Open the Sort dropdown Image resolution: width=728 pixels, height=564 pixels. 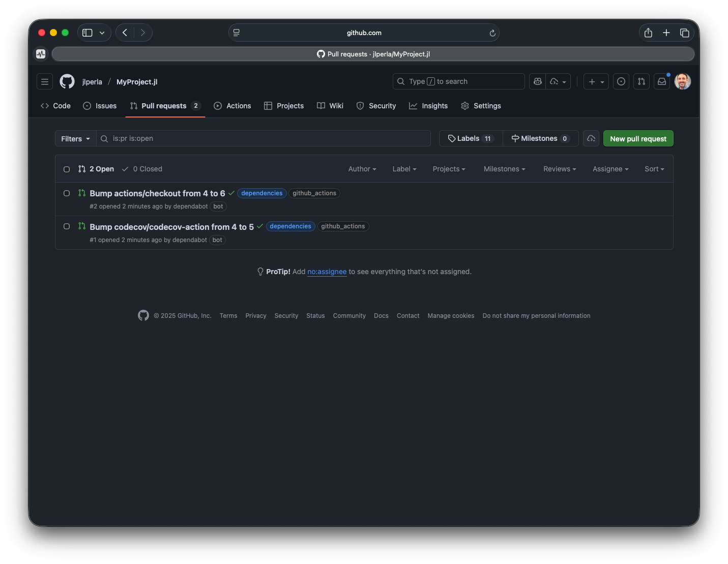pos(654,169)
